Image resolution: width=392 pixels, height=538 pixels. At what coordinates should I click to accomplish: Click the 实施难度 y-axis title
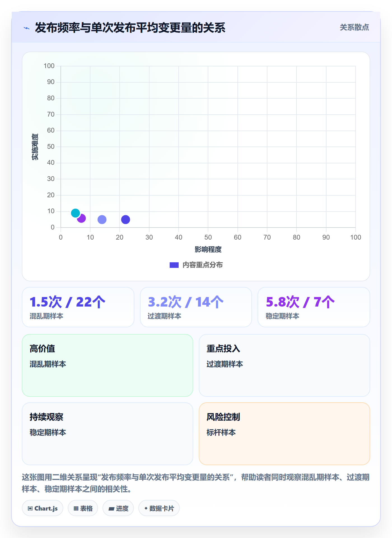coord(35,147)
